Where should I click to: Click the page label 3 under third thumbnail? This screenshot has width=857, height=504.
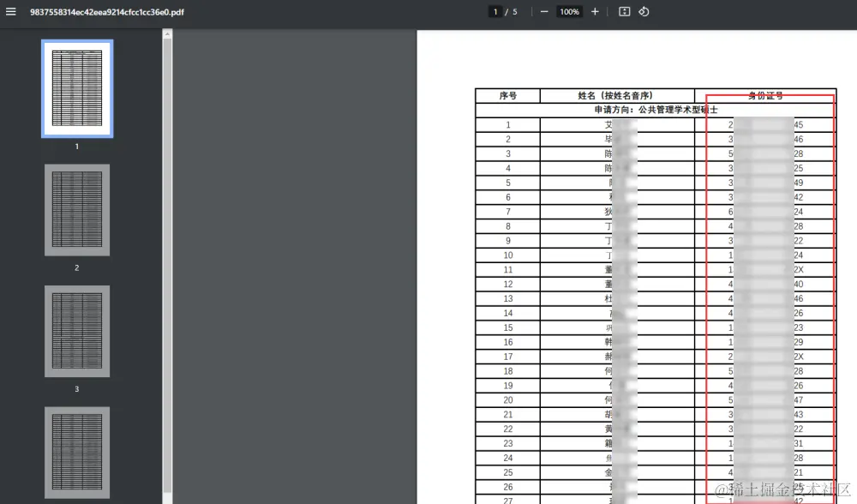click(x=77, y=389)
